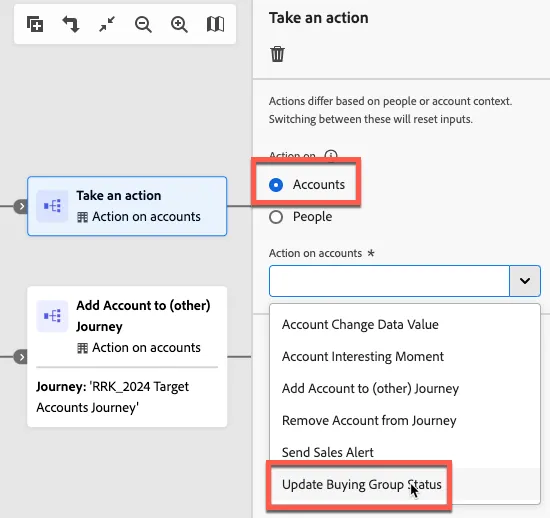
Task: Click the duplicate/add node toolbar icon
Action: pos(35,24)
